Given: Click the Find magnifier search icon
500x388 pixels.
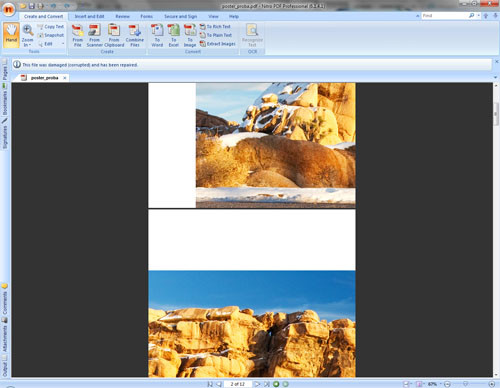Looking at the screenshot, I should point(471,16).
